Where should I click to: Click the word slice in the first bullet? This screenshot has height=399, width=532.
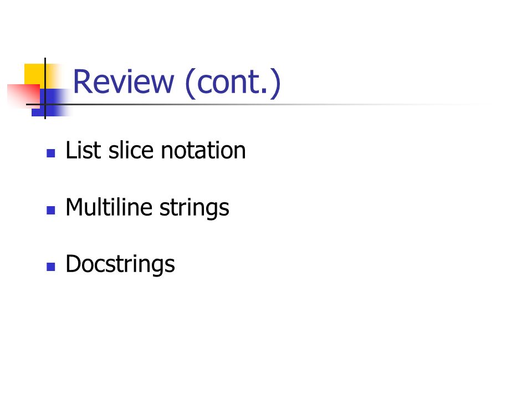tap(131, 150)
